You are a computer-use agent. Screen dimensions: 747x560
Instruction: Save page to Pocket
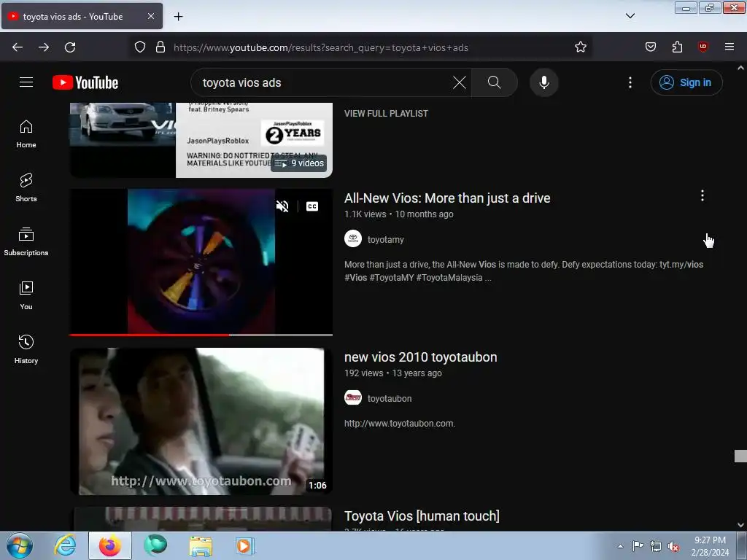tap(650, 47)
